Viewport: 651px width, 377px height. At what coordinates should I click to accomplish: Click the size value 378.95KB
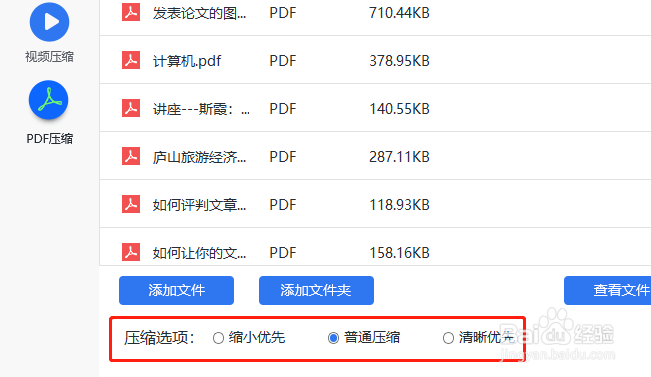(x=399, y=61)
